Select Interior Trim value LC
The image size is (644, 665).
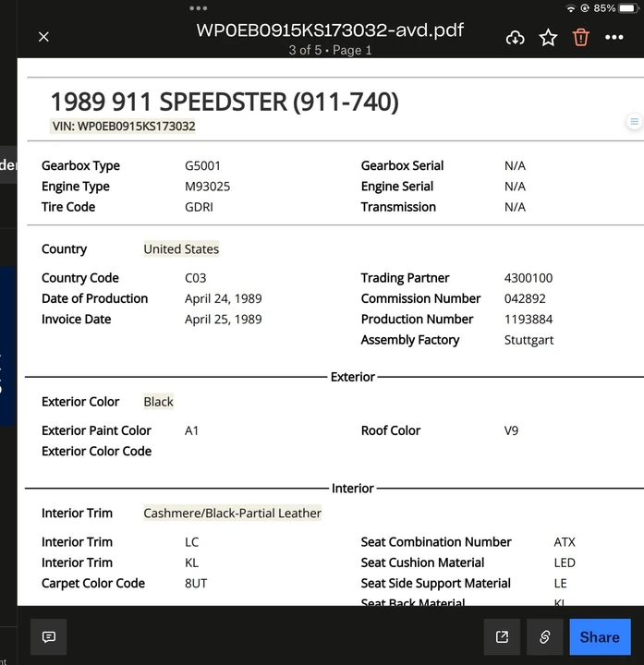[191, 542]
